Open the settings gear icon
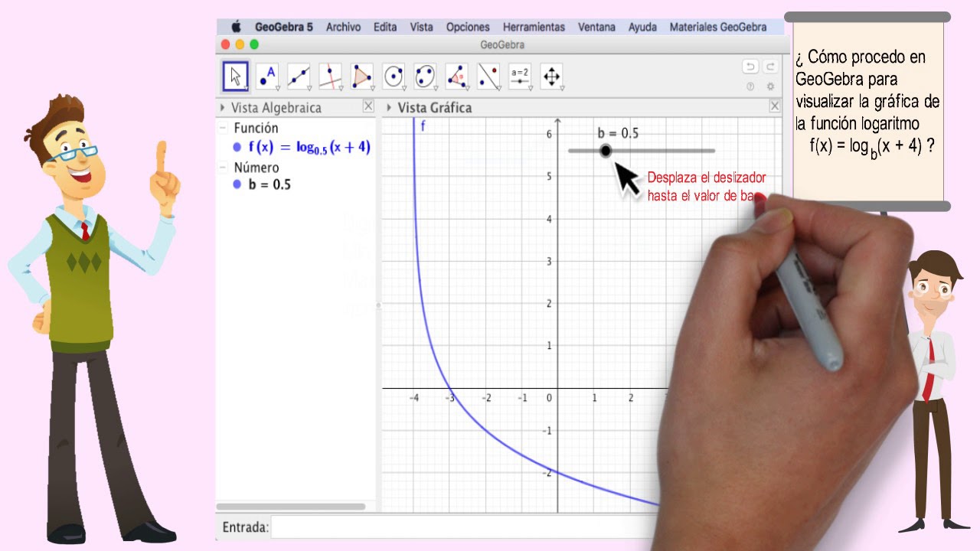The width and height of the screenshot is (980, 551). [770, 86]
